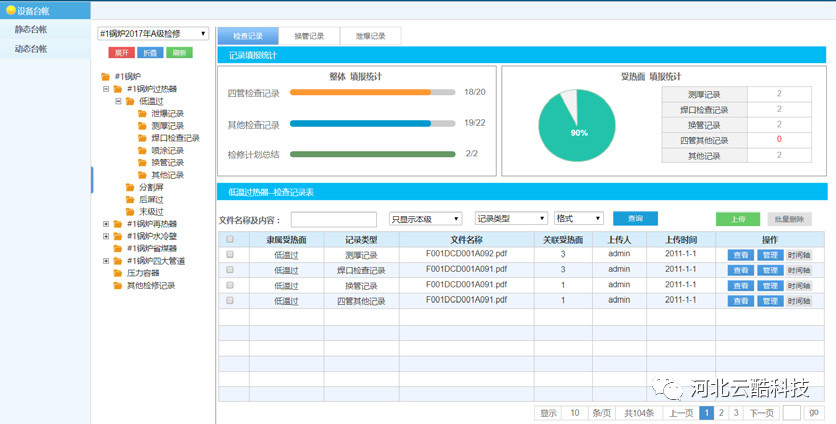
Task: Click the folder icon of 压力容器
Action: pyautogui.click(x=118, y=273)
